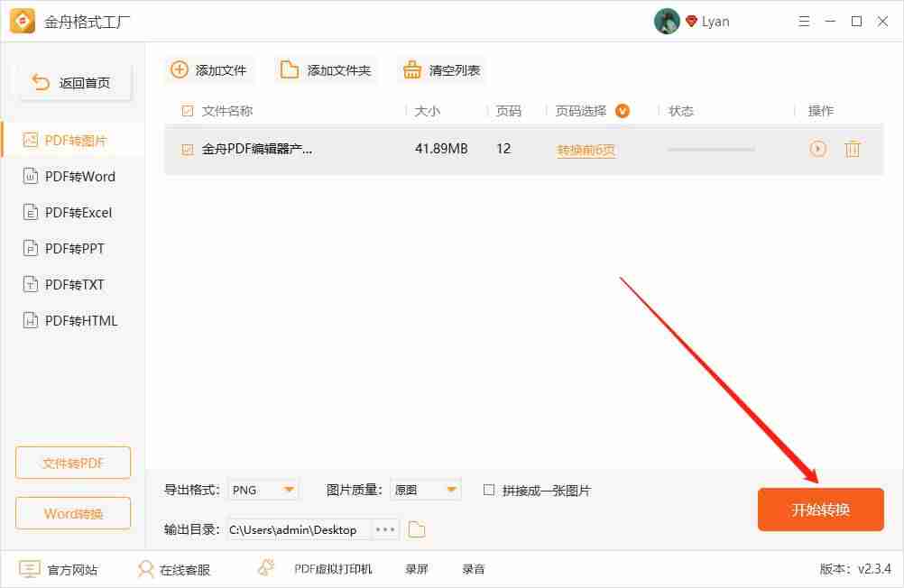Browse output directory with ellipsis button
Image resolution: width=904 pixels, height=588 pixels.
coord(385,529)
